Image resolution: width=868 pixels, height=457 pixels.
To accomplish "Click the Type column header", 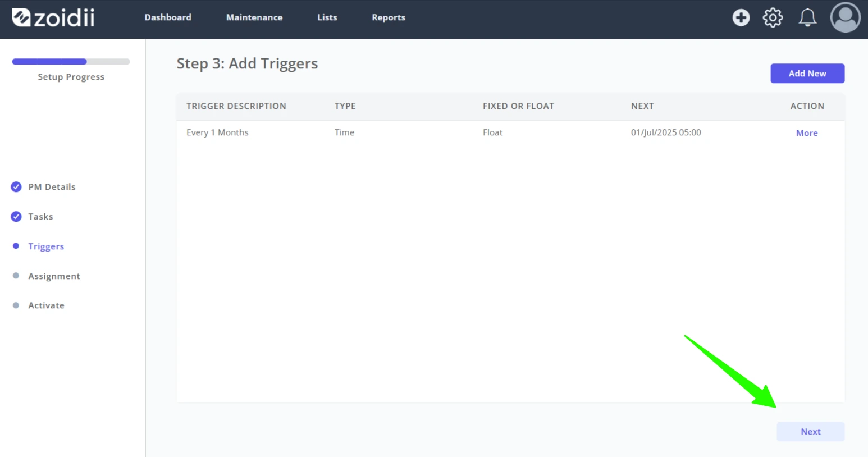I will (x=345, y=106).
